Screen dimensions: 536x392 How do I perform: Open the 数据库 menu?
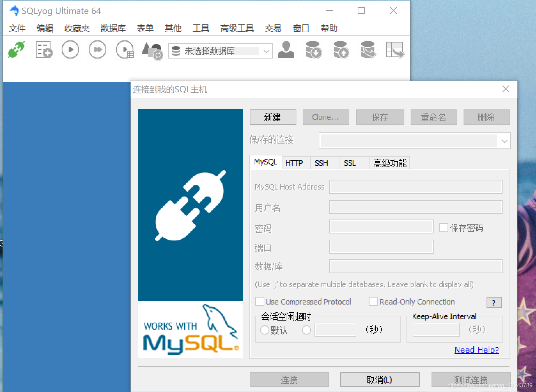click(x=113, y=28)
